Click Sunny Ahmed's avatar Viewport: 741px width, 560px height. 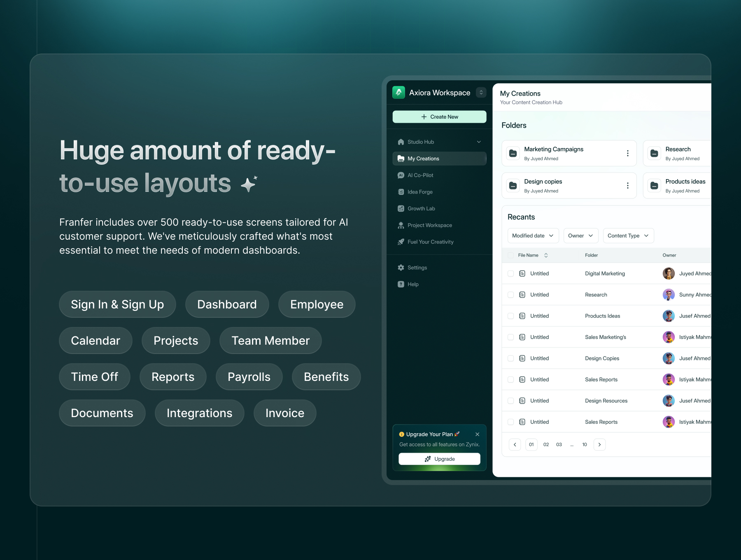click(x=669, y=295)
